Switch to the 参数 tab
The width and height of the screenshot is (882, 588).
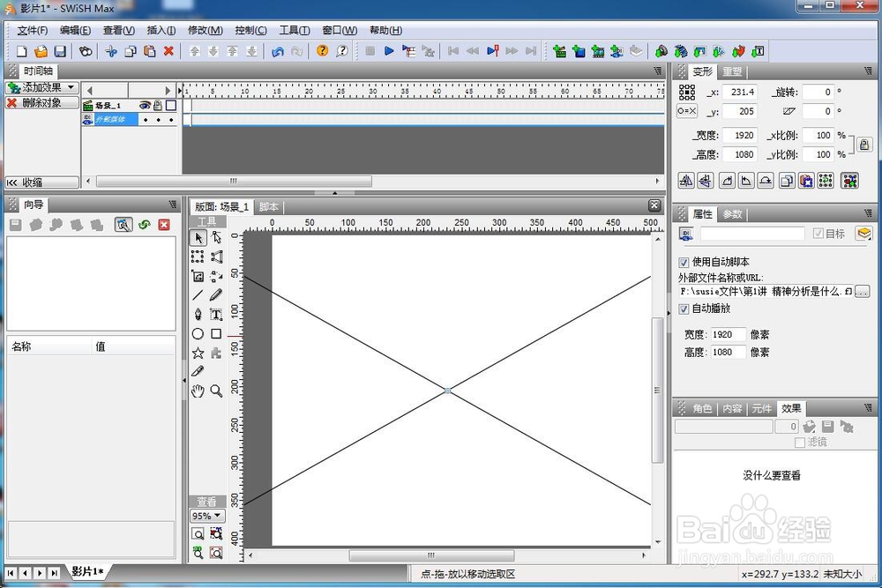coord(732,214)
